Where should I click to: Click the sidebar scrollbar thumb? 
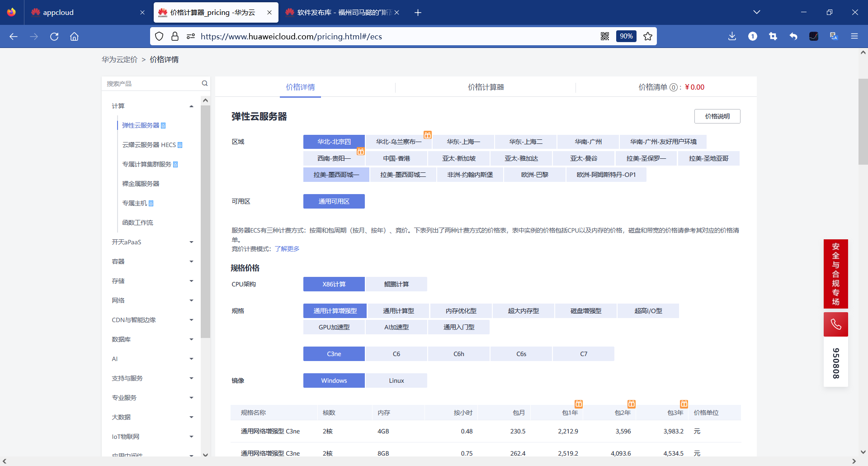coord(205,222)
